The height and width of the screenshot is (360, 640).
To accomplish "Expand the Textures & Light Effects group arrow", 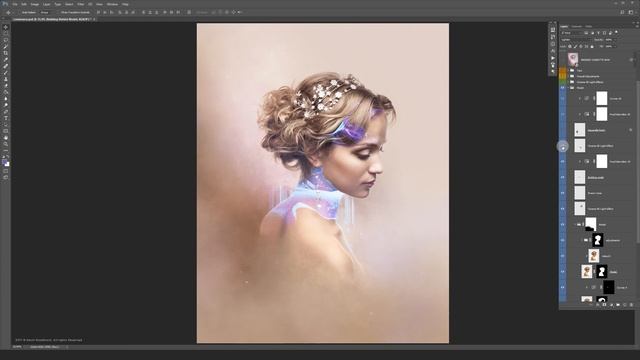I will click(568, 82).
